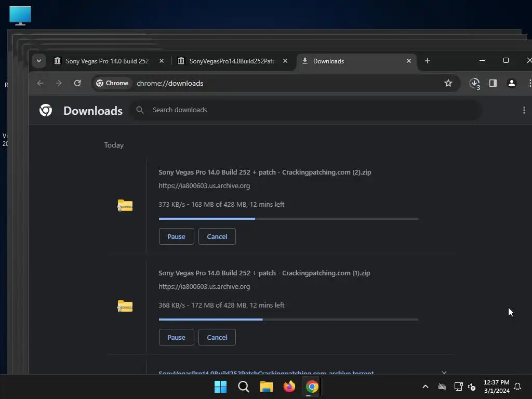Reload the downloads page

pos(77,83)
